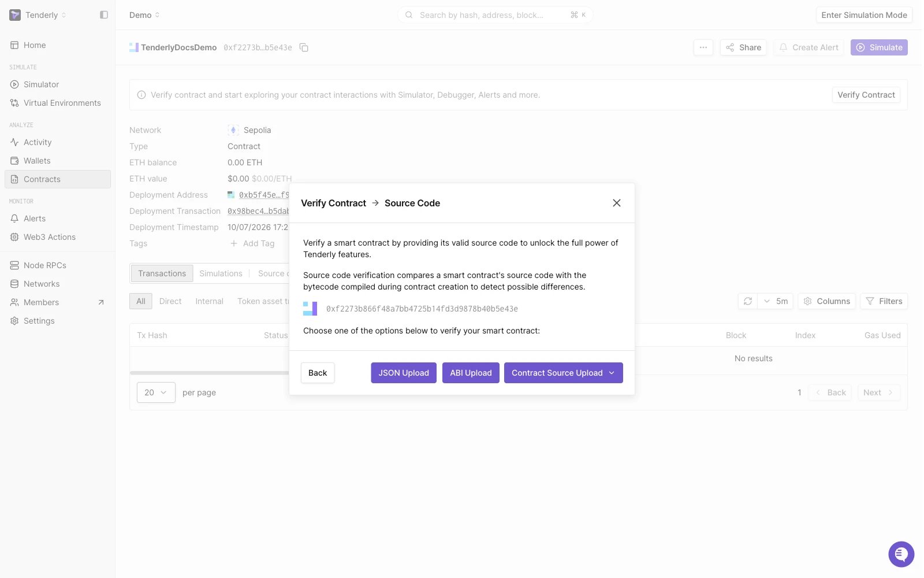This screenshot has height=578, width=924.
Task: Select Token asset transfers filter
Action: 263,301
